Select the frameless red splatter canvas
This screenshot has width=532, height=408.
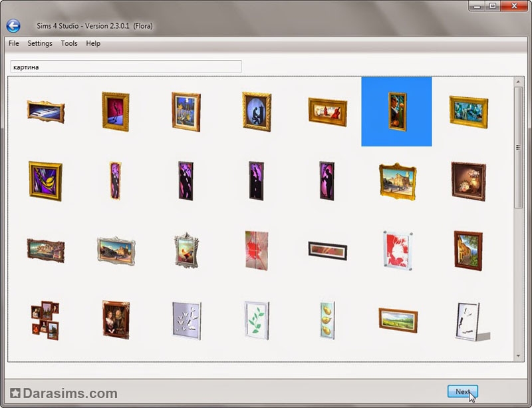257,250
